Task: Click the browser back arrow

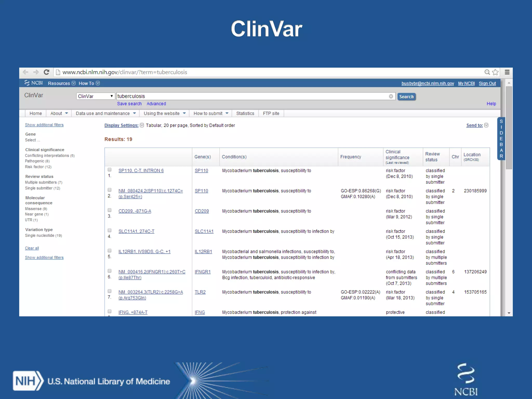Action: pos(25,72)
